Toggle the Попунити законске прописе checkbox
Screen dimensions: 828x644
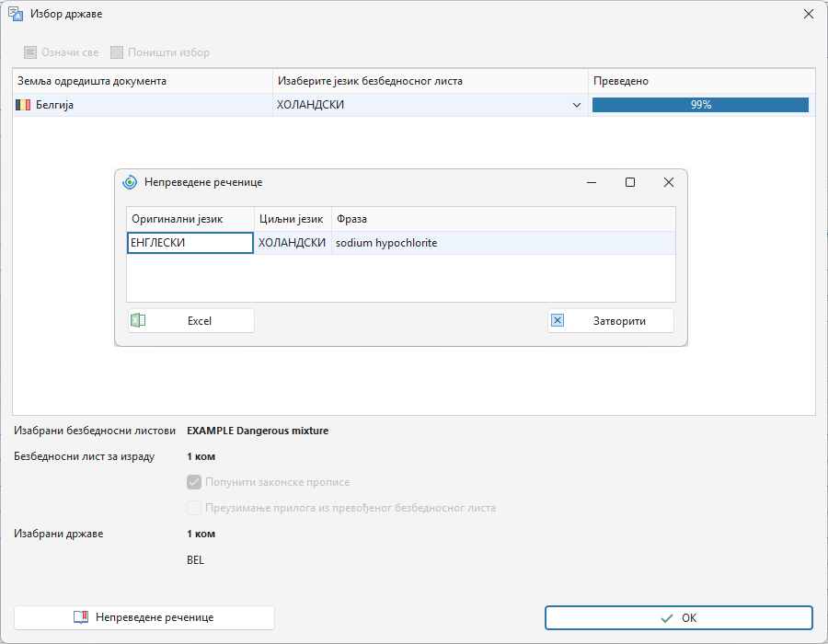click(194, 482)
